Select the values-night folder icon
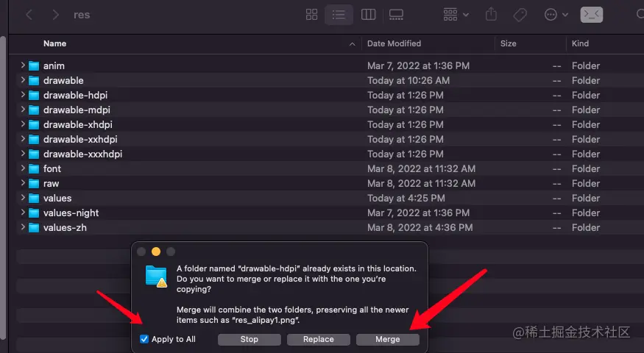644x353 pixels. click(34, 213)
